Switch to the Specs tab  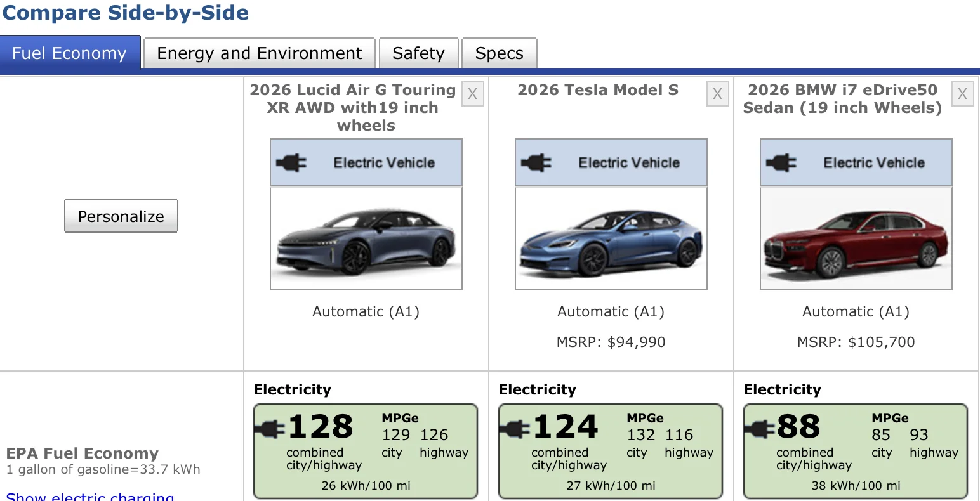point(500,53)
